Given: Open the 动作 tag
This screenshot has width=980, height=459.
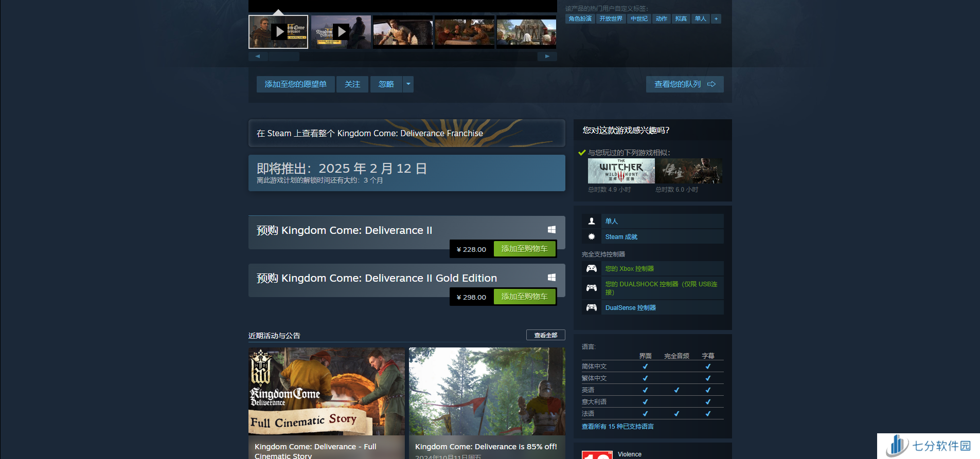Looking at the screenshot, I should coord(662,19).
